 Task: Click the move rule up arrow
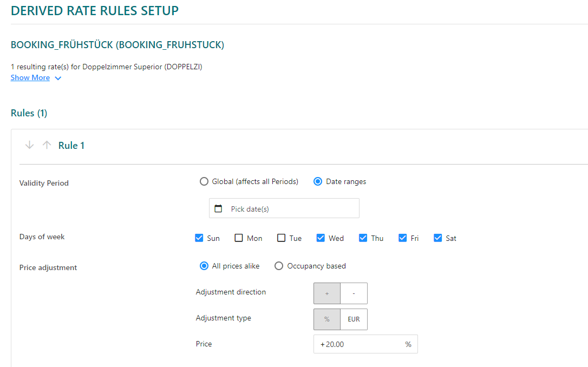[x=47, y=145]
